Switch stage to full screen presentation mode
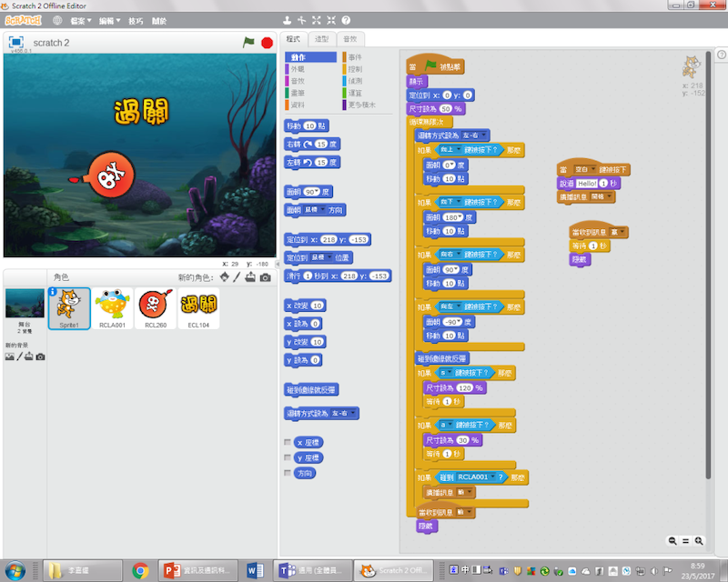The height and width of the screenshot is (582, 728). [x=16, y=42]
